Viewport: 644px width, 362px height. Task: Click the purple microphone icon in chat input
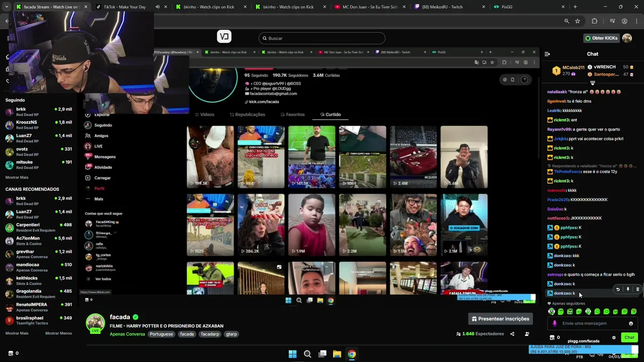(x=554, y=323)
